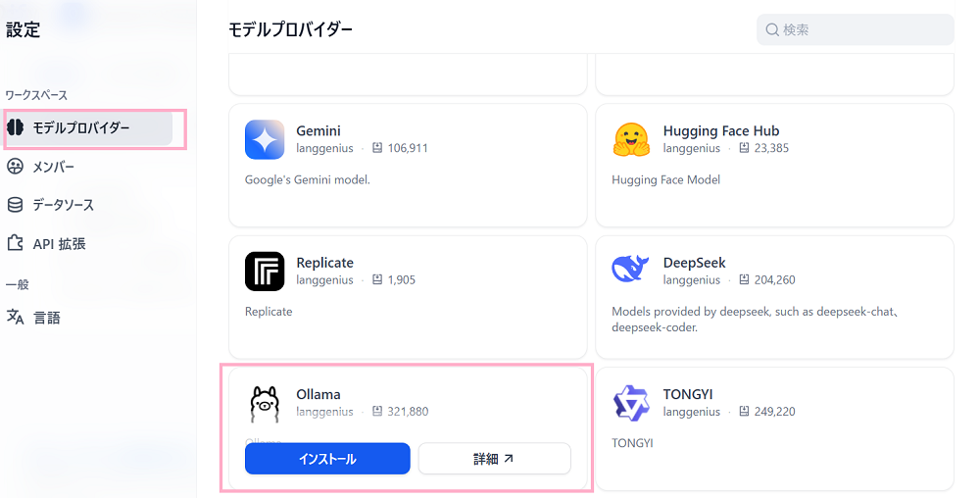This screenshot has height=498, width=980.
Task: Click the データソース database icon
Action: coord(15,205)
